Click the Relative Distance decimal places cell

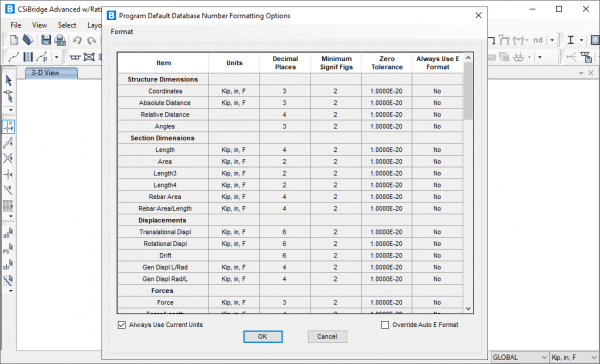[285, 114]
